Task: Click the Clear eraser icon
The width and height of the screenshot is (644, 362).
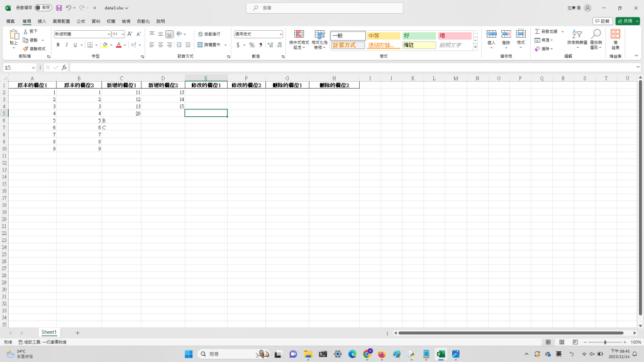Action: [537, 49]
